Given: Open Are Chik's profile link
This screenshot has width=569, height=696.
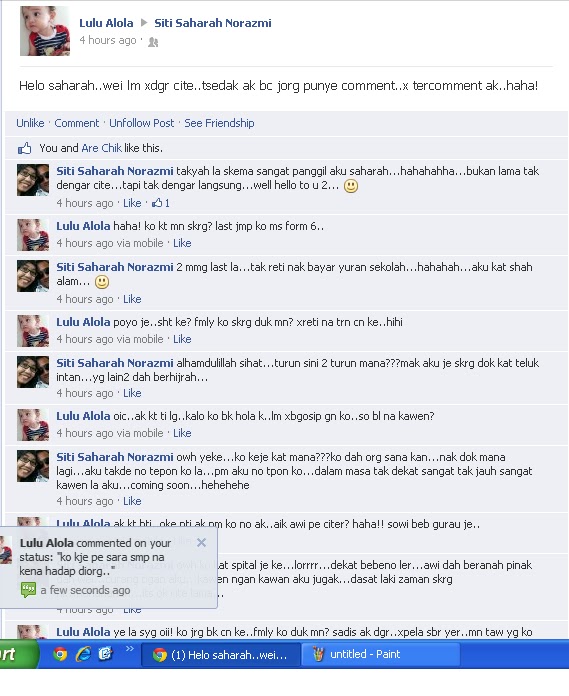Looking at the screenshot, I should coord(102,148).
